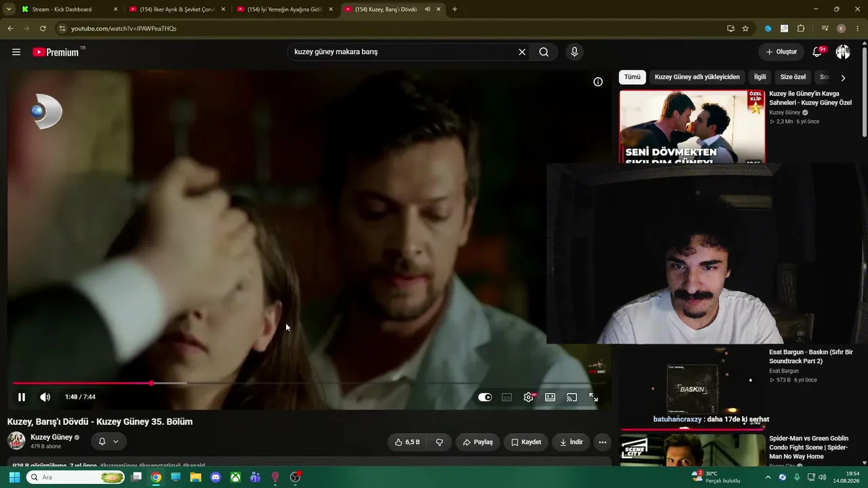Select the Size özel filter chip

tap(793, 77)
